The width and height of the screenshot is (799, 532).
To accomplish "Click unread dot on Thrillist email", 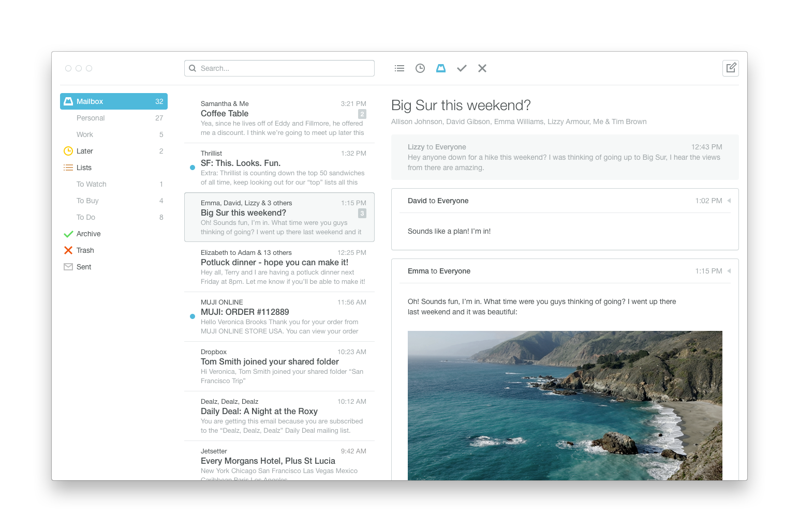I will click(x=193, y=168).
